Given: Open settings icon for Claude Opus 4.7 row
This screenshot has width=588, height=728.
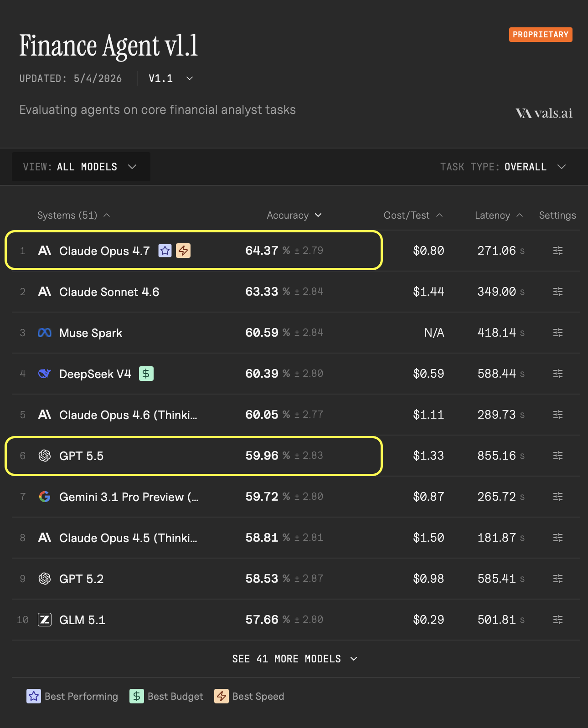Looking at the screenshot, I should point(558,251).
